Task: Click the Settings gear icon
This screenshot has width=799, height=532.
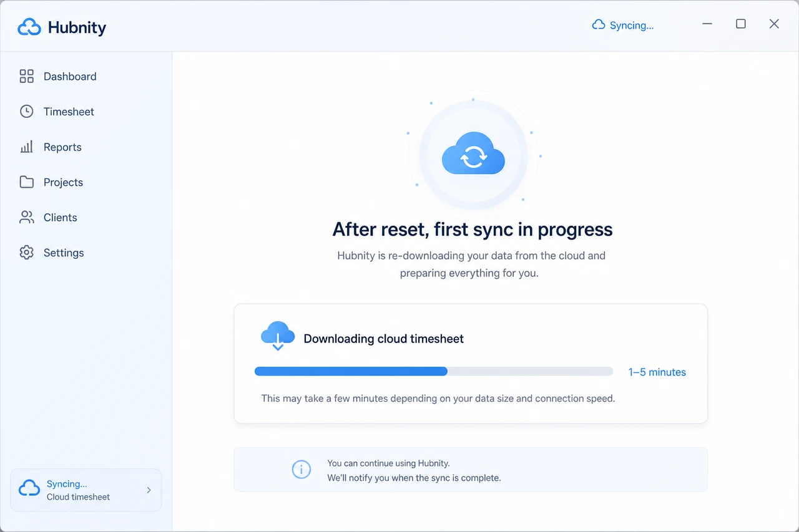Action: pyautogui.click(x=27, y=253)
